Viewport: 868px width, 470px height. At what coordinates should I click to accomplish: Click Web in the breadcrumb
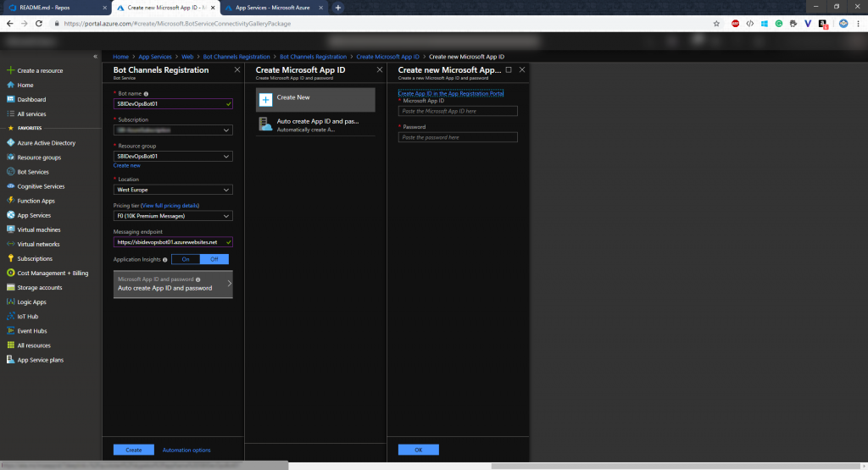[x=187, y=57]
